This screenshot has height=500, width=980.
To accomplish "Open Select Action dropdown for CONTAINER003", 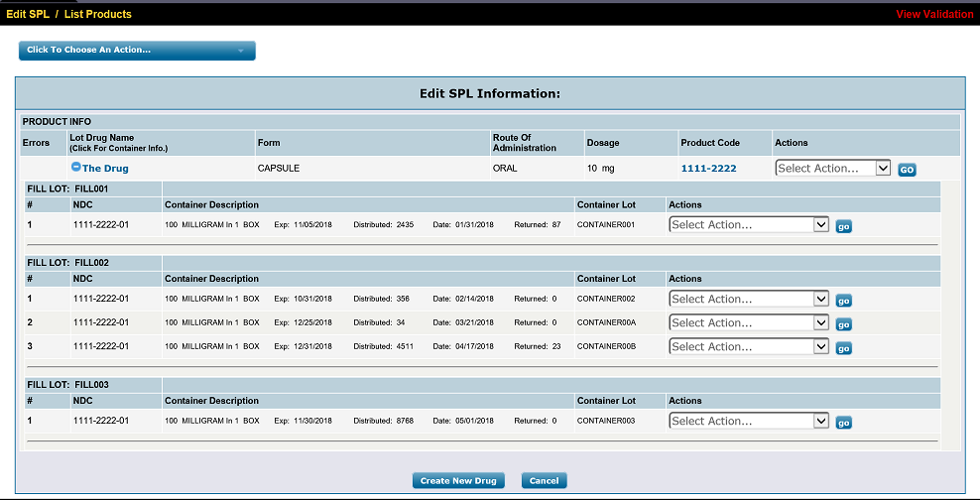I will (x=749, y=422).
